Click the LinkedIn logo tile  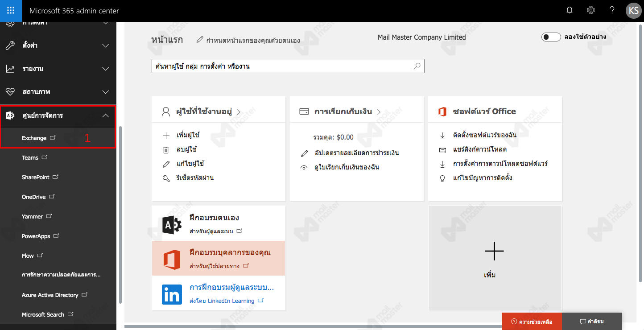click(x=172, y=295)
